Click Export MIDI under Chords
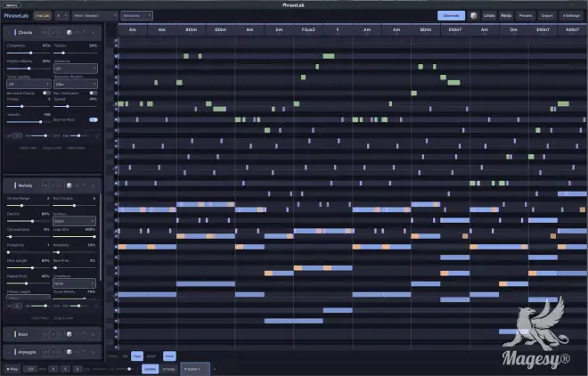588x376 pixels. tap(29, 148)
